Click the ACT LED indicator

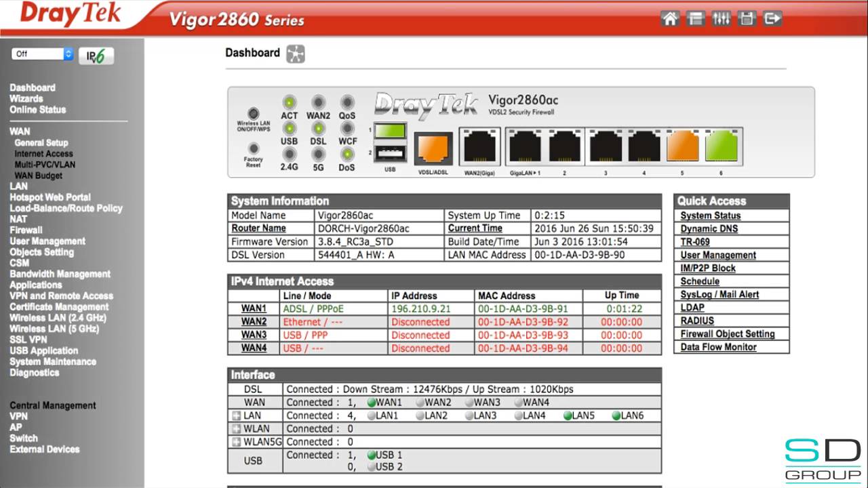290,102
